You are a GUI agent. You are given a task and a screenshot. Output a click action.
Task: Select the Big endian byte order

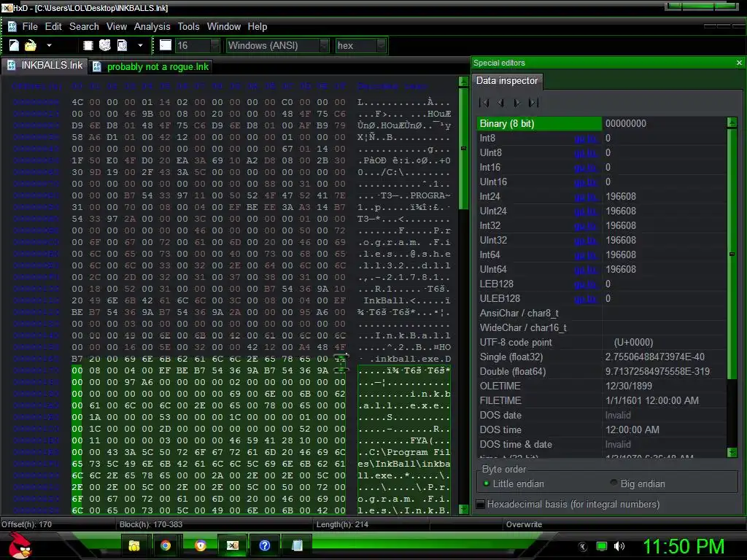[638, 484]
